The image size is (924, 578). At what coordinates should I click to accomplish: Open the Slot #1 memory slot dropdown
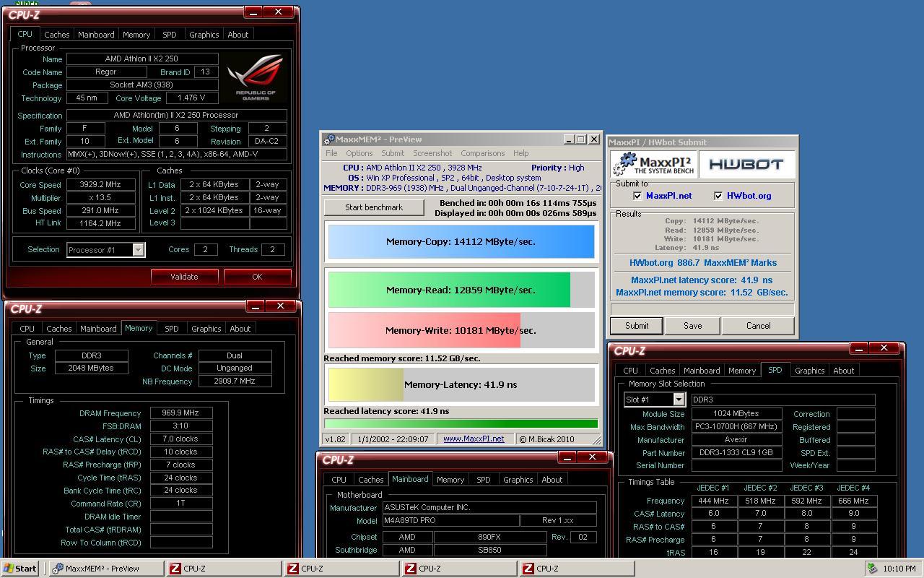(679, 400)
